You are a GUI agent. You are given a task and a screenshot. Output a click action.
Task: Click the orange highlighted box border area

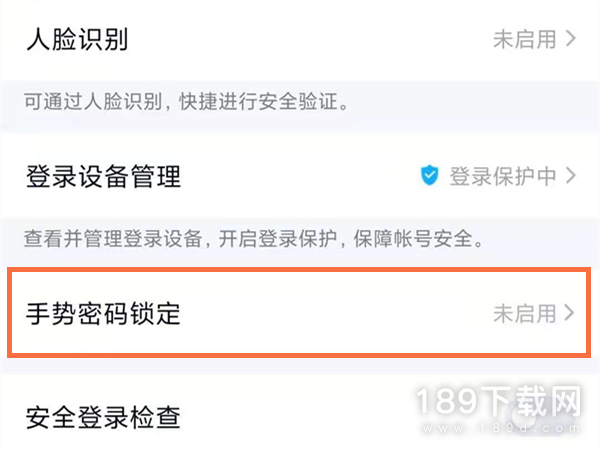coord(299,270)
